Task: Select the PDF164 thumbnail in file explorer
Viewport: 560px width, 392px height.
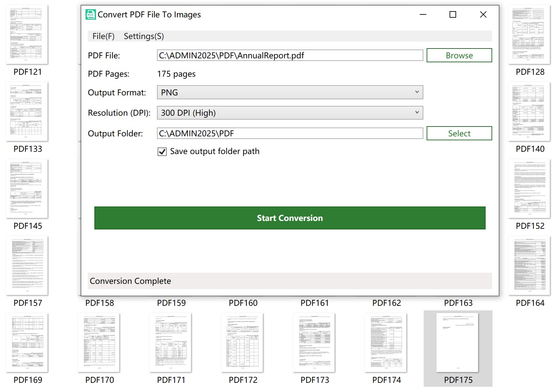Action: click(529, 266)
